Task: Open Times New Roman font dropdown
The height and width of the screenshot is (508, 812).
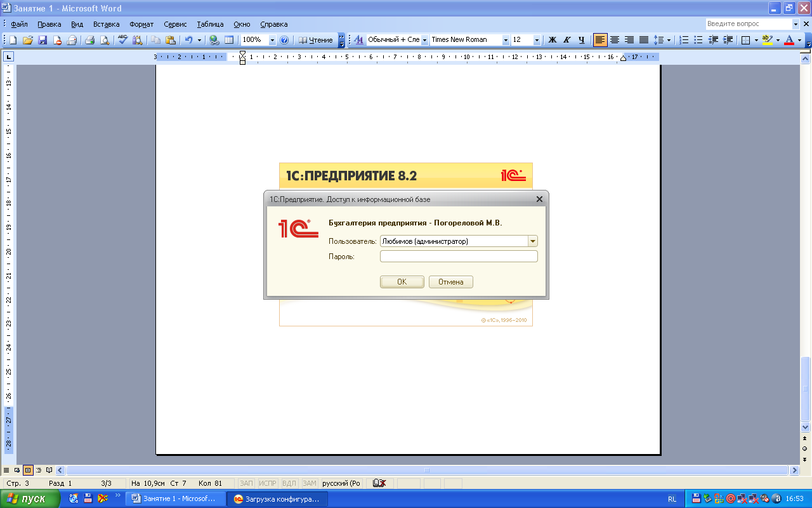Action: (506, 40)
